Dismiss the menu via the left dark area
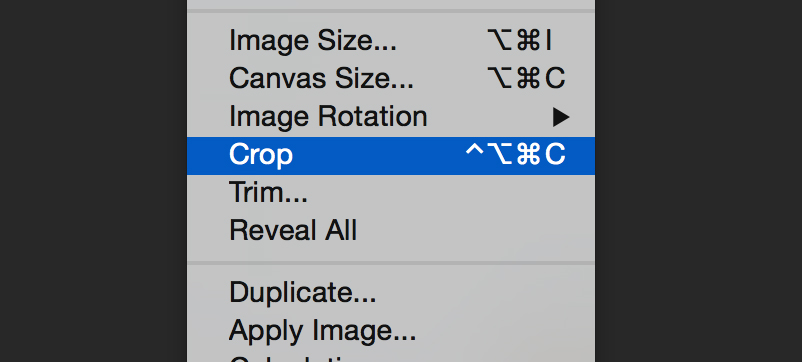The image size is (802, 362). click(93, 181)
